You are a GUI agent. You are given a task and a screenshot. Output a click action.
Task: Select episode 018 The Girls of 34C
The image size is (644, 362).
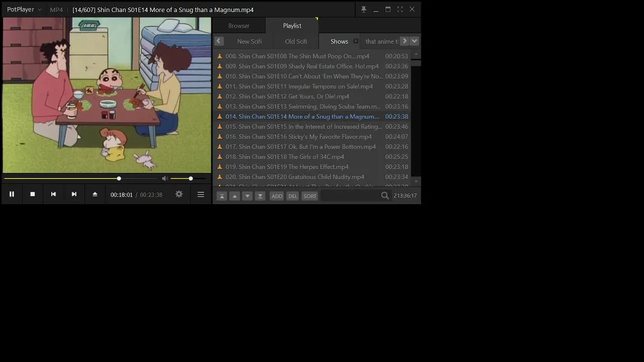coord(312,157)
